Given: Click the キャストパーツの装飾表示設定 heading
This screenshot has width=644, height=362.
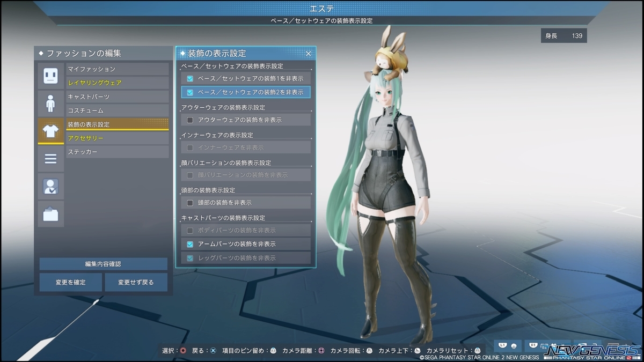Looking at the screenshot, I should [223, 218].
